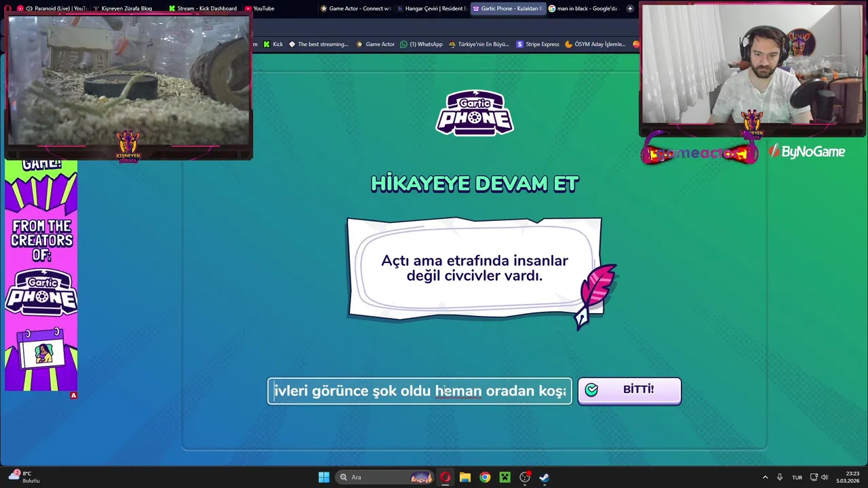This screenshot has width=868, height=488.
Task: Click the story text about civcivler
Action: [x=475, y=268]
